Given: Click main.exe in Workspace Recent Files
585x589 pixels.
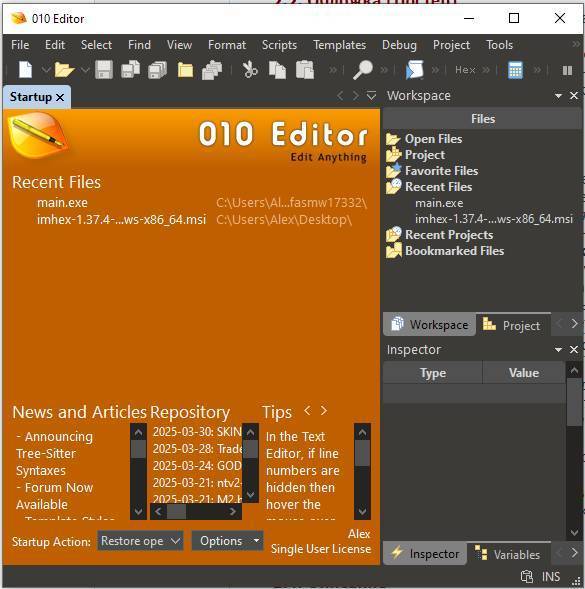Looking at the screenshot, I should pyautogui.click(x=439, y=203).
